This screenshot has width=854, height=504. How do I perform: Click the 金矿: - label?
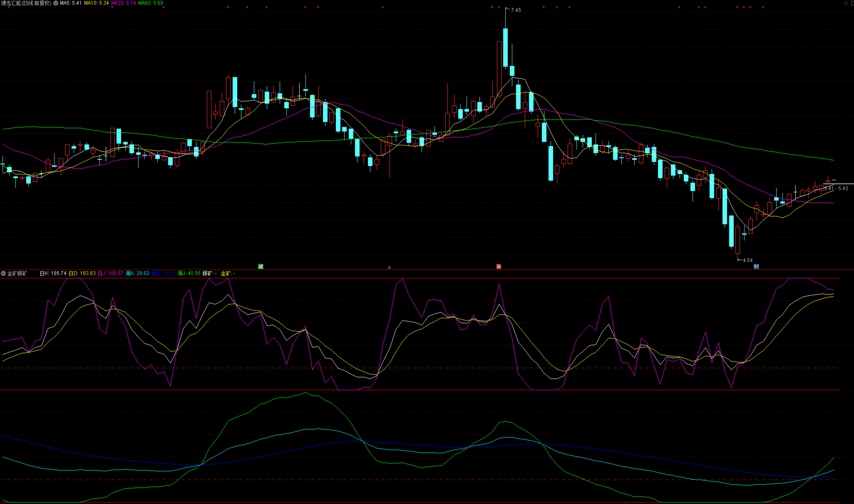click(x=228, y=273)
